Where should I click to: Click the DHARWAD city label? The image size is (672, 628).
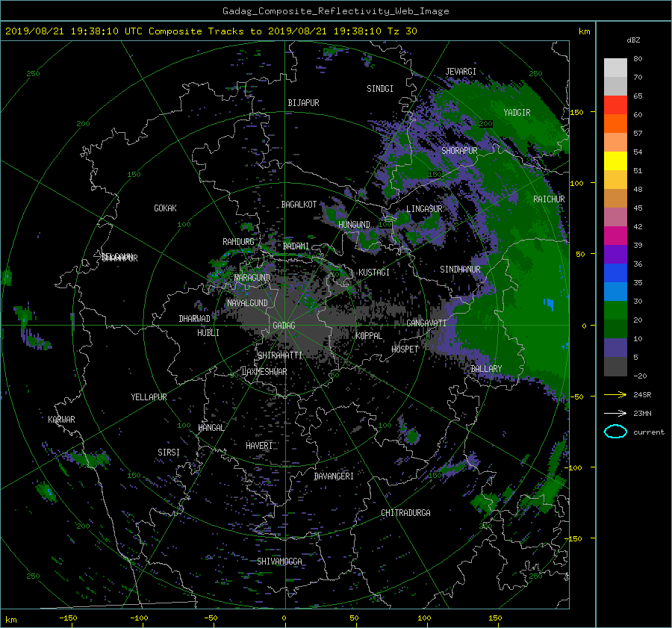(194, 319)
